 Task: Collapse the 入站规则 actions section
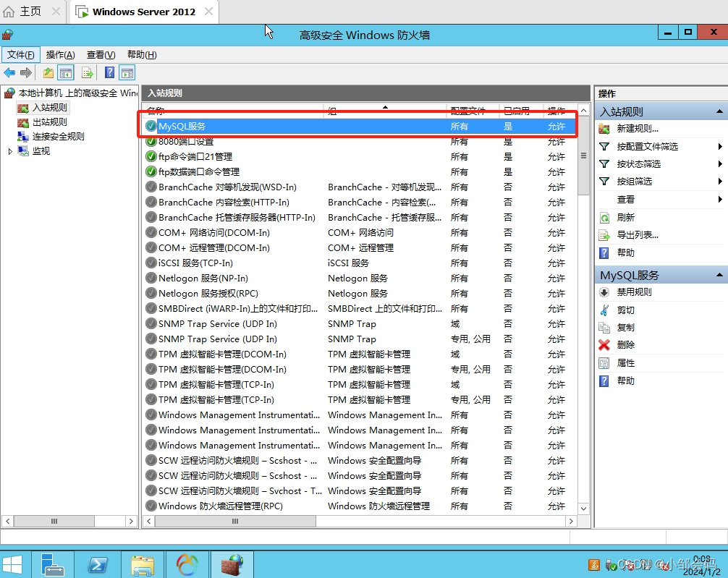click(719, 111)
